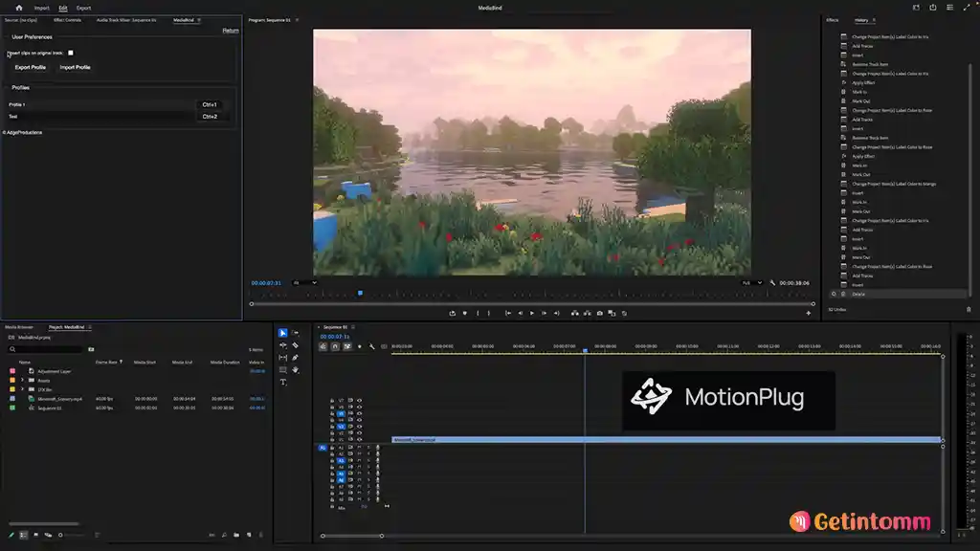This screenshot has width=980, height=551.
Task: Play the Program monitor video
Action: tap(532, 313)
